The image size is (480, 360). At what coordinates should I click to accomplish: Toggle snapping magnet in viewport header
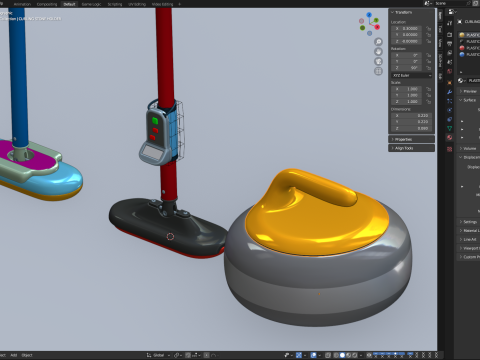point(188,355)
